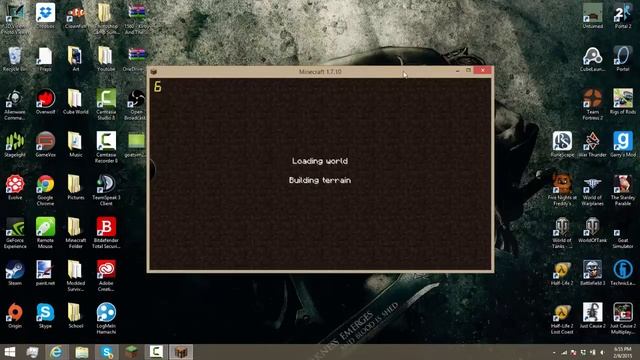This screenshot has height=360, width=640.
Task: Click the volume icon in system tray
Action: 603,352
